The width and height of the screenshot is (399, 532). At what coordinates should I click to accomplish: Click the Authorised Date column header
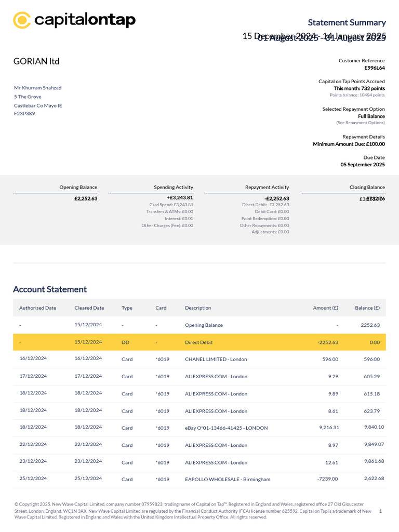(x=37, y=308)
